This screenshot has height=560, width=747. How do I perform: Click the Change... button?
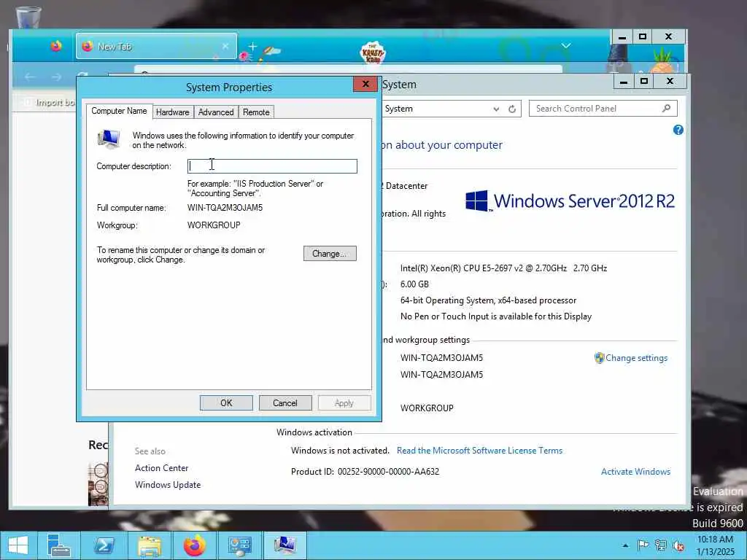pyautogui.click(x=330, y=253)
